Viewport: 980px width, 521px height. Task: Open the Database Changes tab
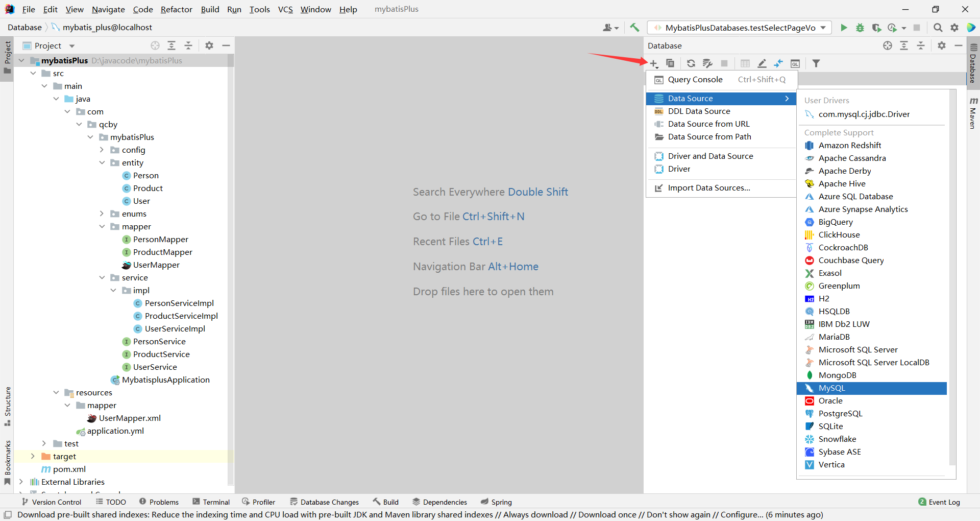(324, 502)
